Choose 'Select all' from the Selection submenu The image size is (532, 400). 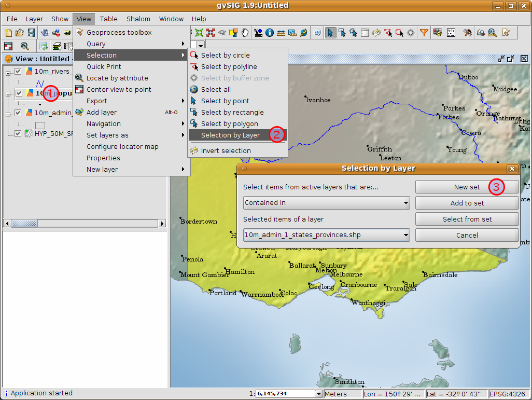[238, 90]
